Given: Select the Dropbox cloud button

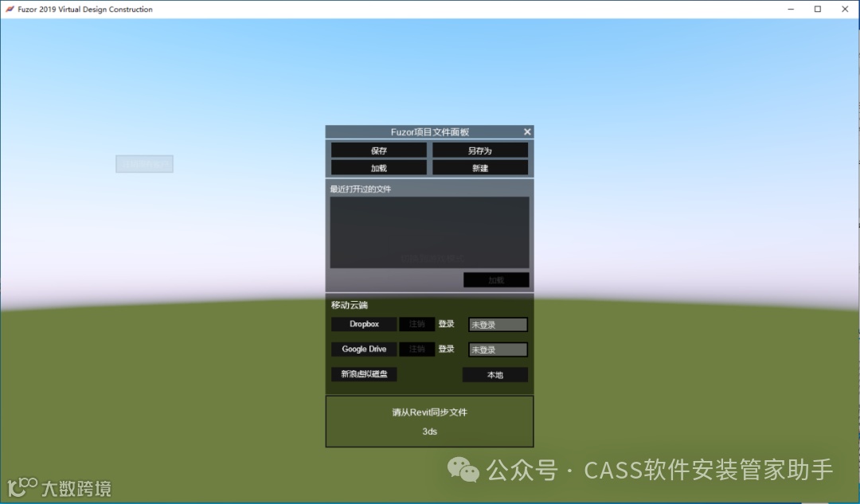Looking at the screenshot, I should [364, 324].
